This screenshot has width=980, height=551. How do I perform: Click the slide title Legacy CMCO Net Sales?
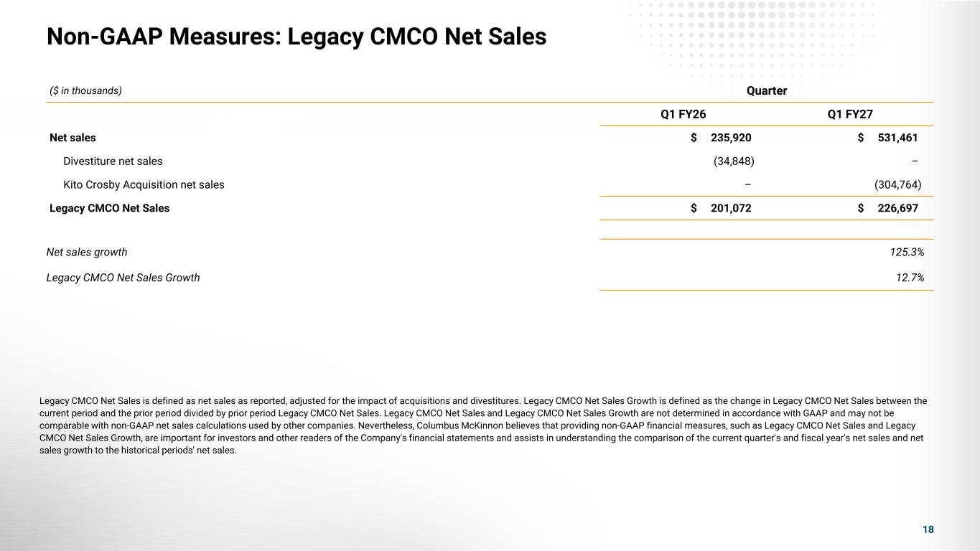click(x=297, y=37)
